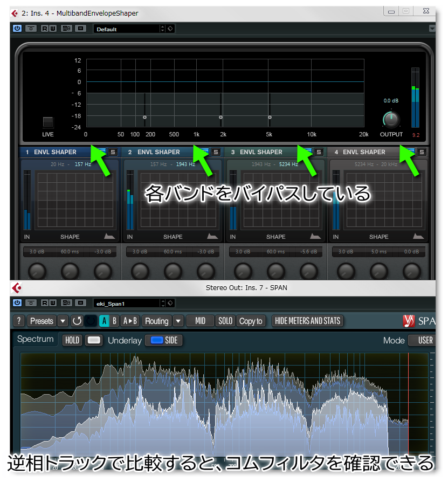Open SPAN Presets button
The height and width of the screenshot is (482, 448).
42,321
